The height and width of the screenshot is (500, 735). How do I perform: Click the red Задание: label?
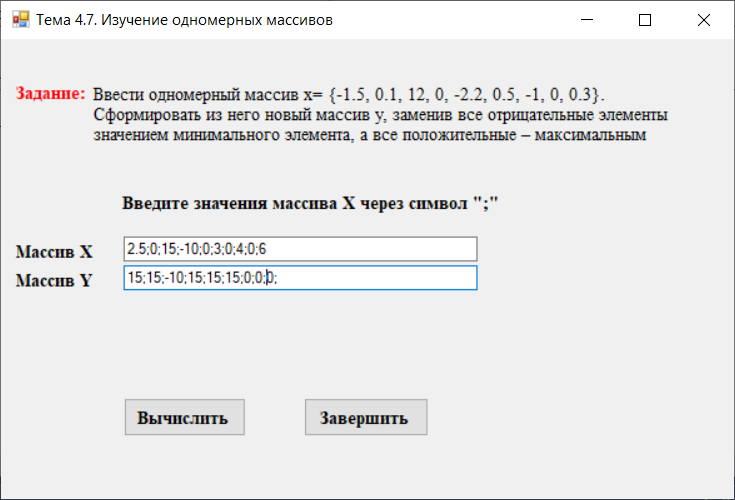coord(51,94)
